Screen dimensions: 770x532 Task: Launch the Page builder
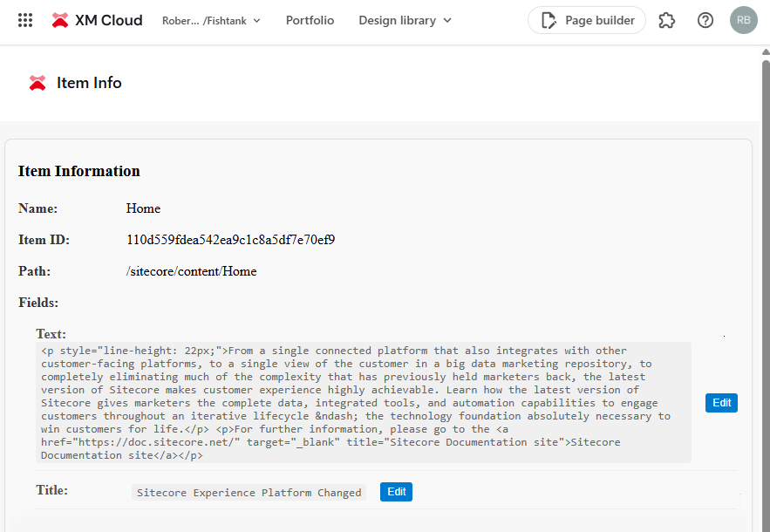click(x=587, y=20)
